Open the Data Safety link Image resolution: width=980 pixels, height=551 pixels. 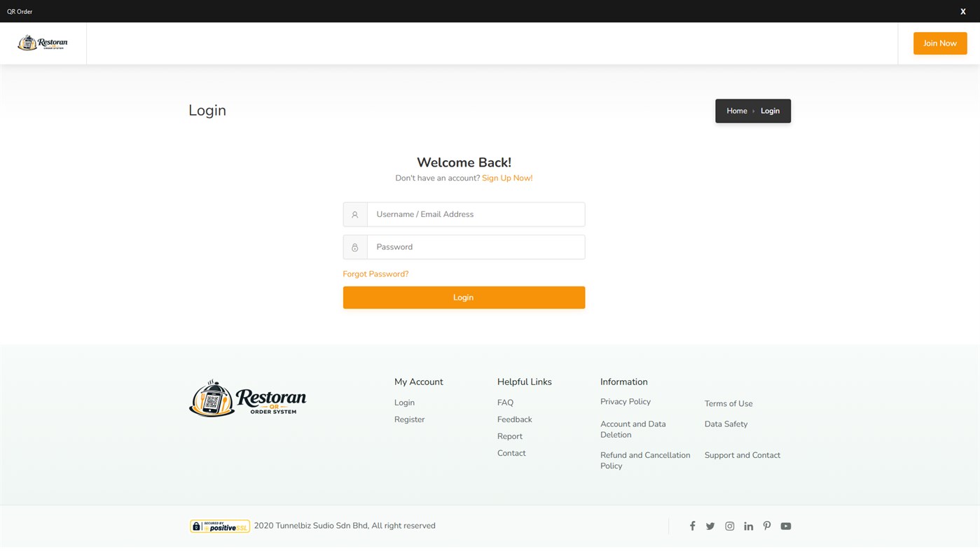pos(726,424)
